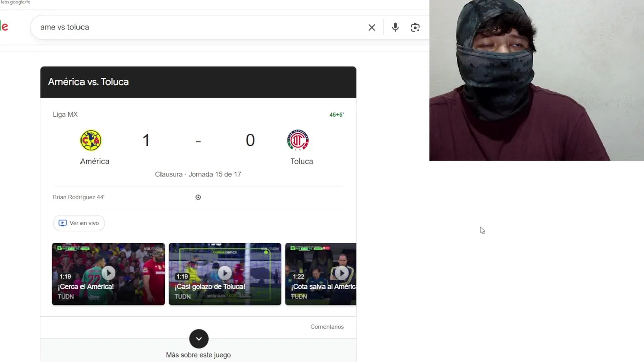The width and height of the screenshot is (644, 362).
Task: Clear the search box with the X icon
Action: pos(372,27)
